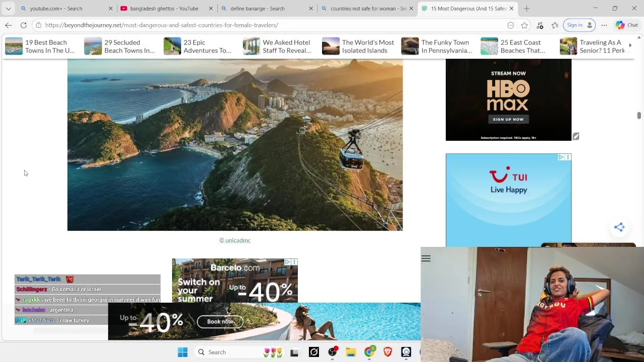Open Copilot Chat
The image size is (644, 362).
(x=626, y=25)
